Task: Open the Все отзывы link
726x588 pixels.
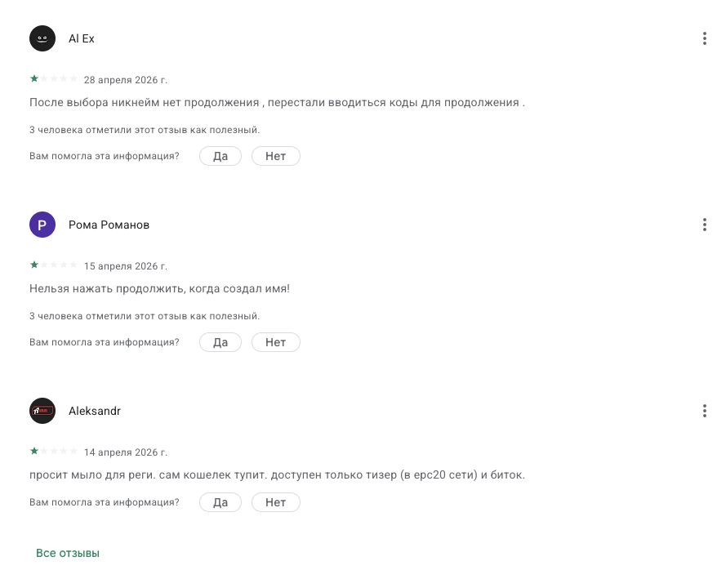Action: click(x=68, y=553)
